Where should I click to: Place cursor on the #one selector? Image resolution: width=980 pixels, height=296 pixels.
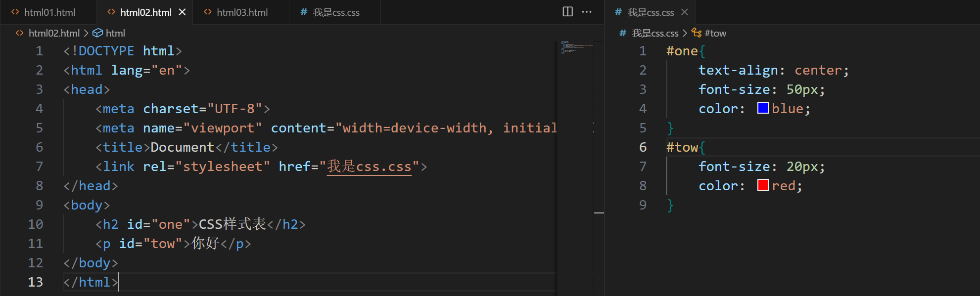tap(682, 51)
